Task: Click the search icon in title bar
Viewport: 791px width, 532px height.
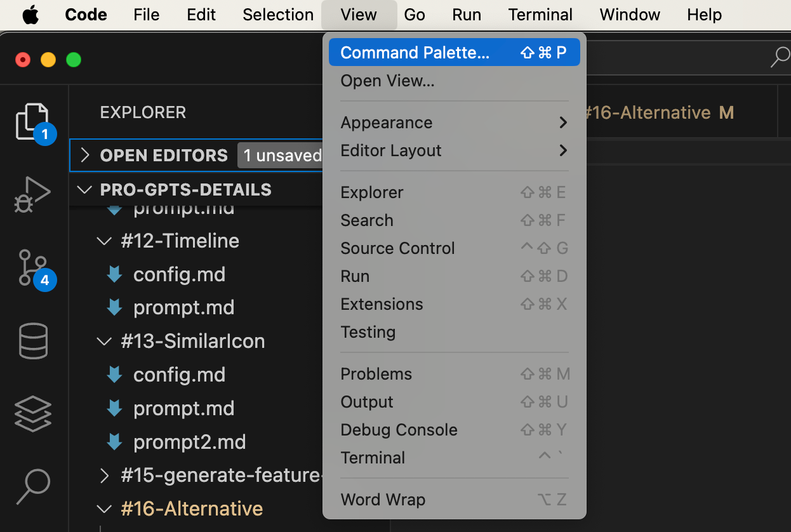Action: 780,58
